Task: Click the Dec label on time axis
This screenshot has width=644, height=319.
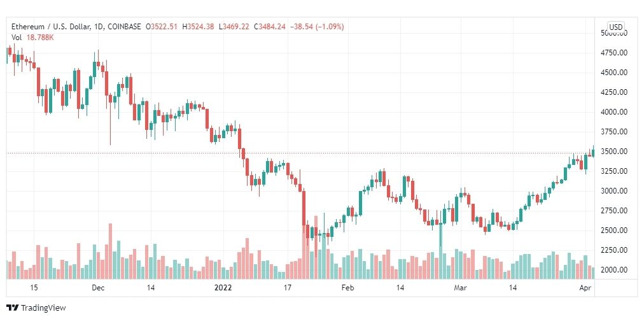Action: [98, 288]
